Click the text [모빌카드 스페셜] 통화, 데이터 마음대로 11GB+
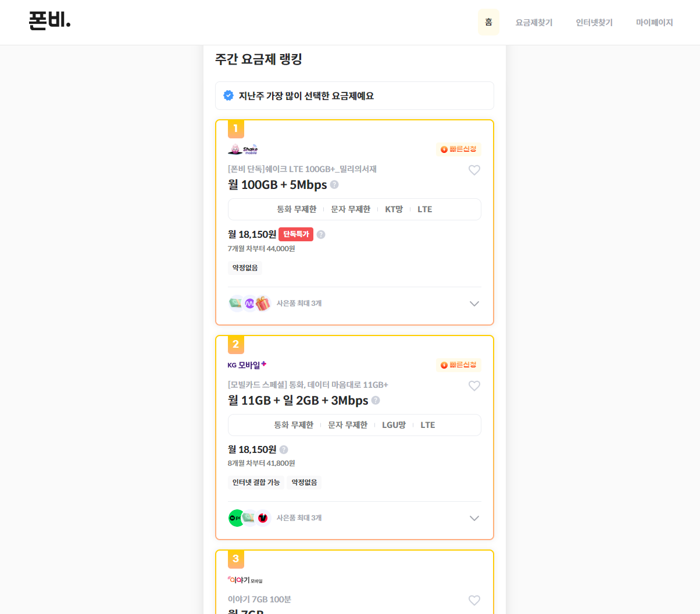The width and height of the screenshot is (700, 614). pyautogui.click(x=308, y=385)
